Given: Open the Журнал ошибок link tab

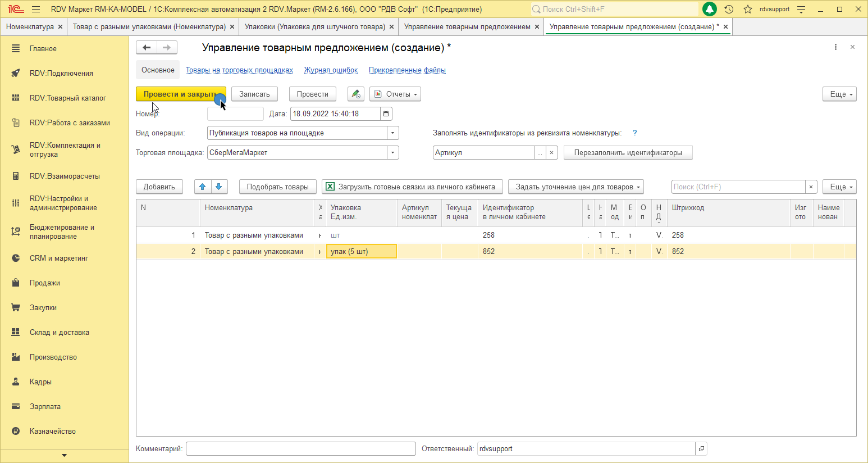Looking at the screenshot, I should (331, 70).
